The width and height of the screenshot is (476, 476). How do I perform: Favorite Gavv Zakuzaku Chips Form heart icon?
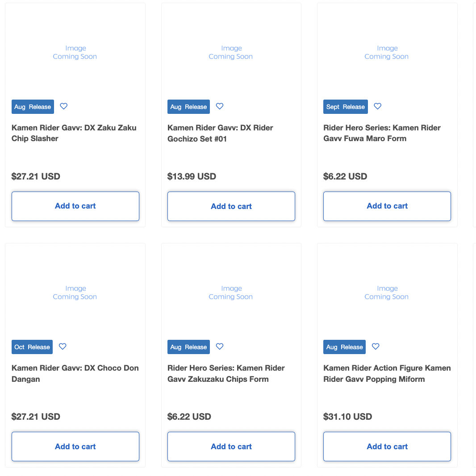tap(220, 347)
